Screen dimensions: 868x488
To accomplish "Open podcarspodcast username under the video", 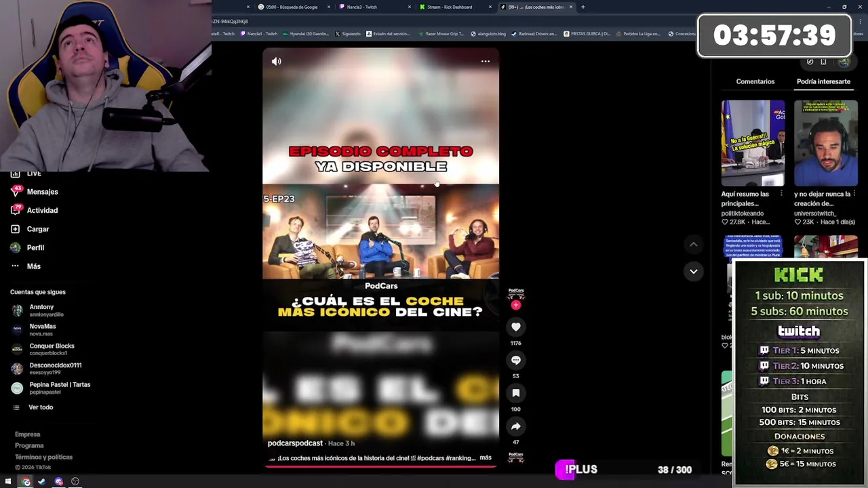I will click(x=295, y=443).
